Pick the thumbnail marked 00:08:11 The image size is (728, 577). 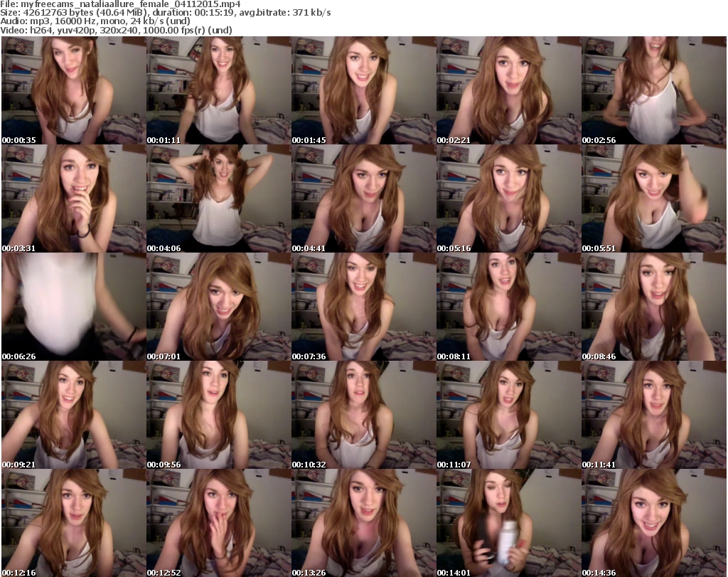pyautogui.click(x=508, y=307)
